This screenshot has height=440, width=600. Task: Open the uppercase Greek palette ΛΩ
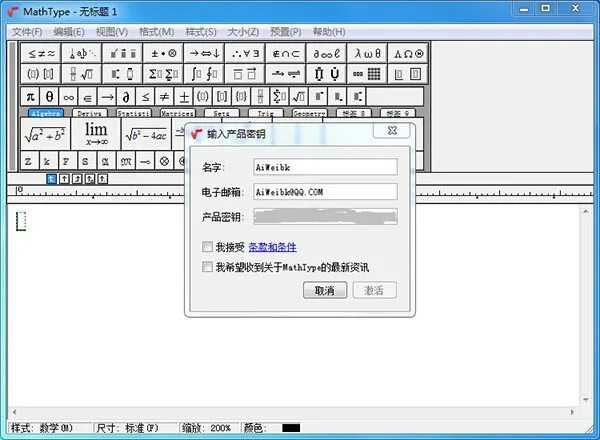point(408,54)
